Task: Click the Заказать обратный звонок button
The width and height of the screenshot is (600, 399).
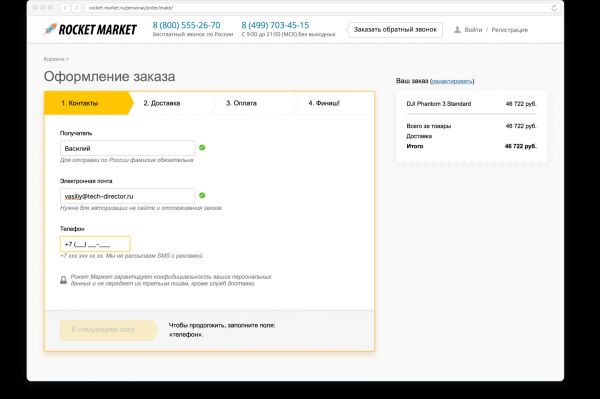Action: point(395,30)
